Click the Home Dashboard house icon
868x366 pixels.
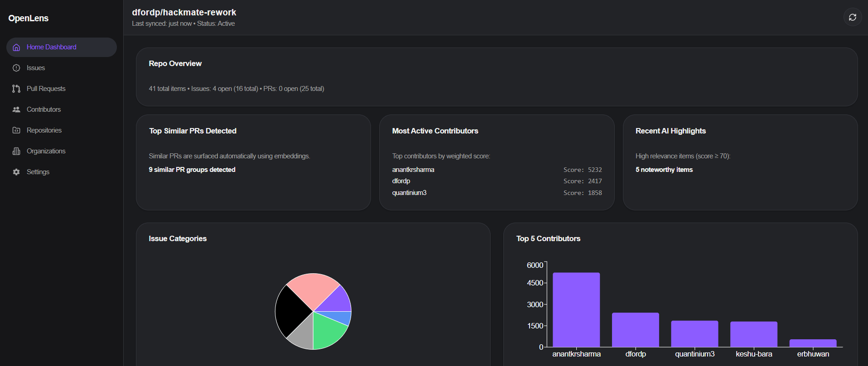[16, 47]
